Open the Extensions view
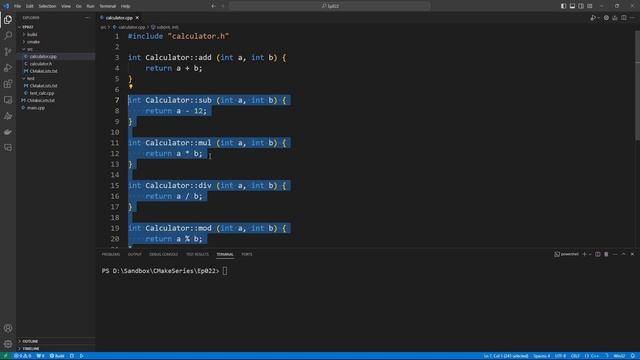Image resolution: width=640 pixels, height=360 pixels. (8, 84)
